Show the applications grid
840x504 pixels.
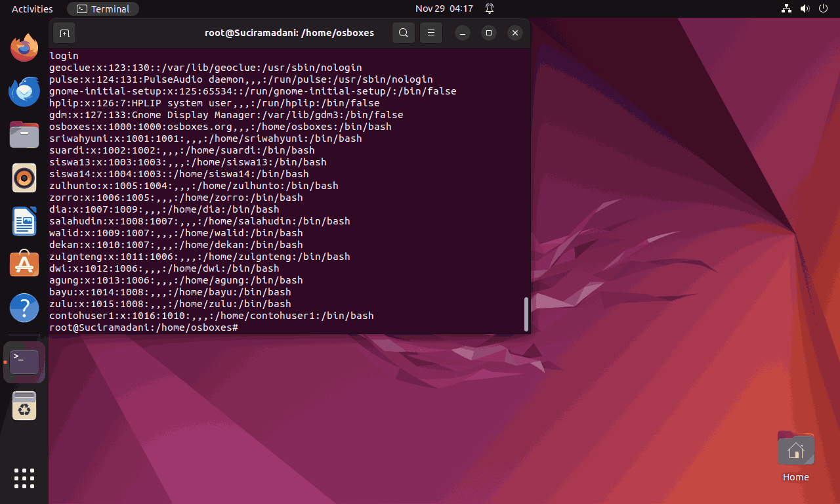coord(24,478)
